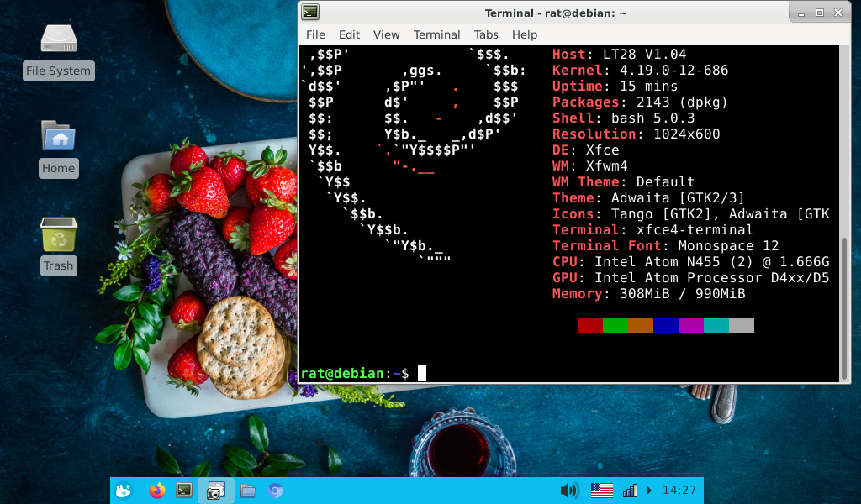Click the 'Host: LT28 V1.04' line
Image resolution: width=861 pixels, height=504 pixels.
click(620, 55)
